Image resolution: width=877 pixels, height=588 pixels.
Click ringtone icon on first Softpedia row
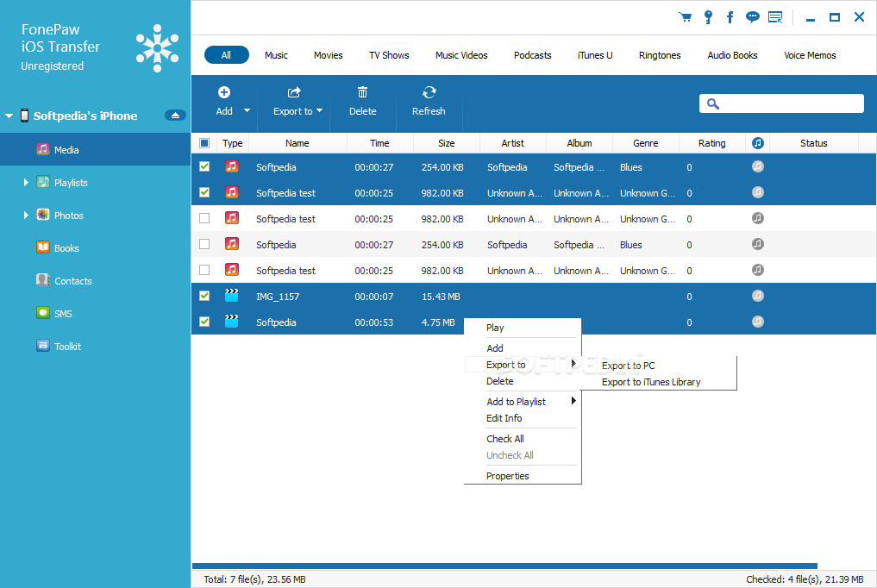click(x=758, y=166)
